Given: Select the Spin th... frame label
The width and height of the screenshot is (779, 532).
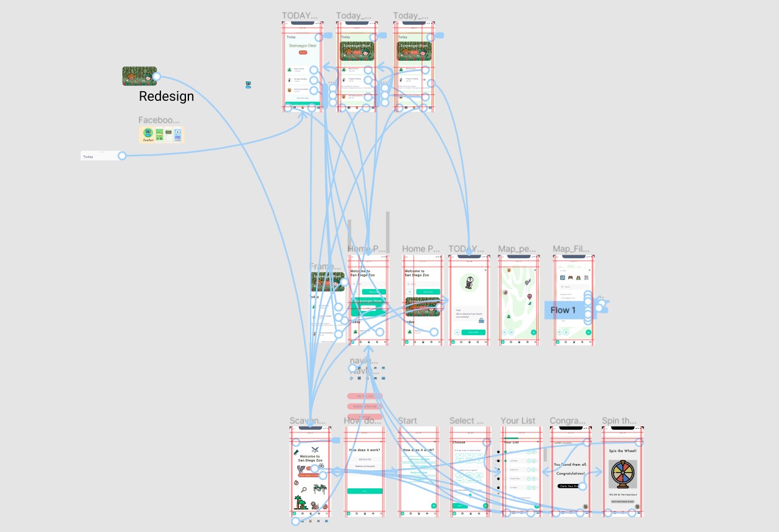Looking at the screenshot, I should click(620, 421).
